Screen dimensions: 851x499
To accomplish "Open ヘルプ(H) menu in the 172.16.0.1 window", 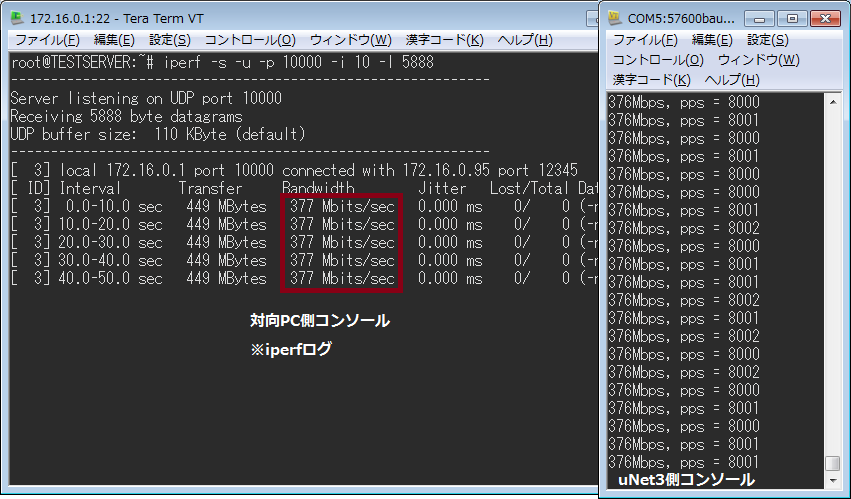I will coord(525,40).
